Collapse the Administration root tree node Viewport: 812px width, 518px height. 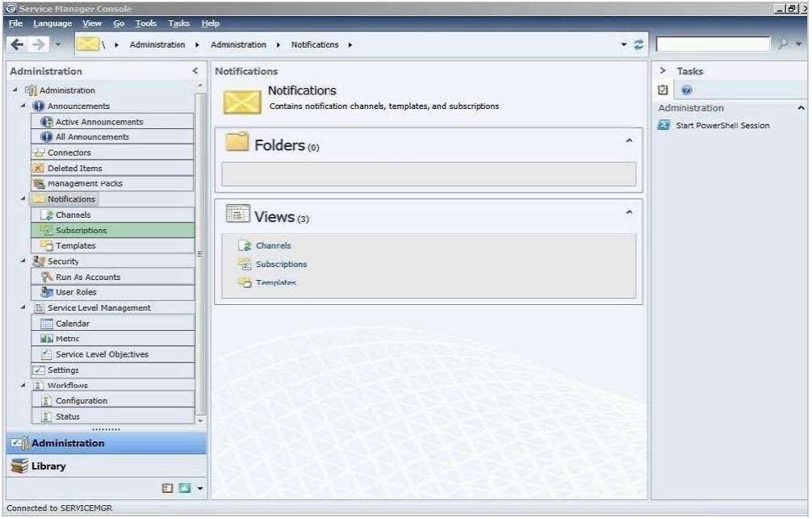click(x=15, y=90)
